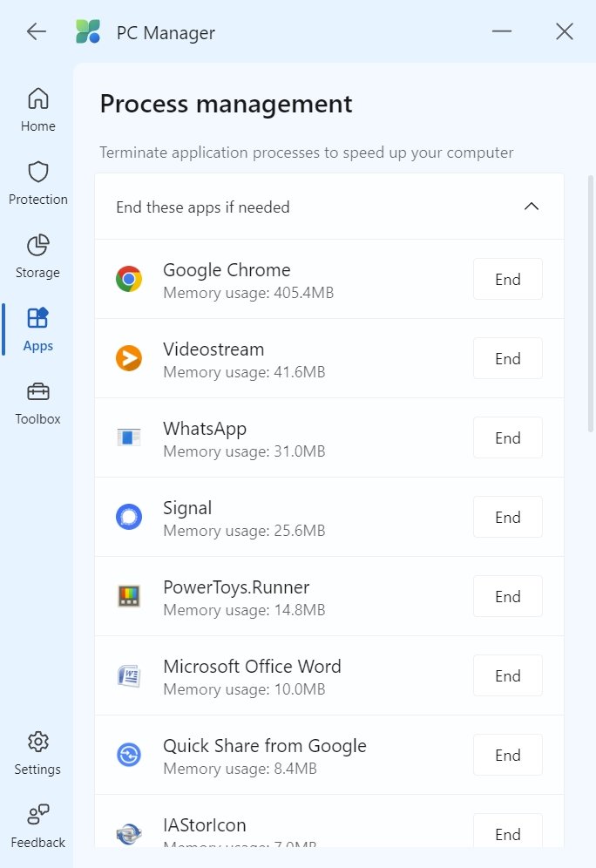Open the Feedback page
This screenshot has width=596, height=868.
38,826
